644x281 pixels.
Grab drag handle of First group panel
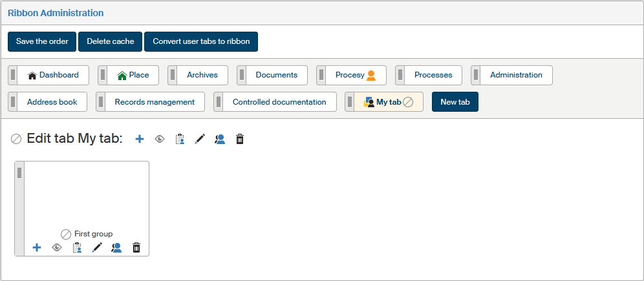tap(19, 172)
